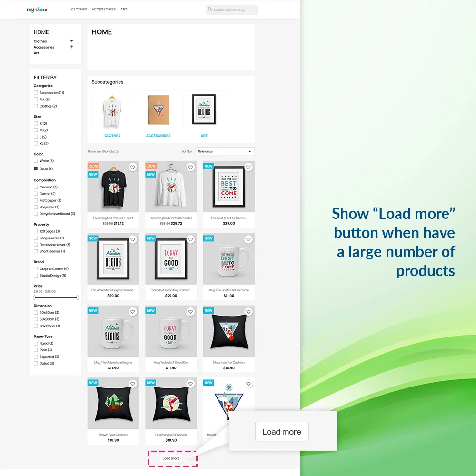Open the Sort by Relevance dropdown
The image size is (476, 476).
[x=225, y=151]
